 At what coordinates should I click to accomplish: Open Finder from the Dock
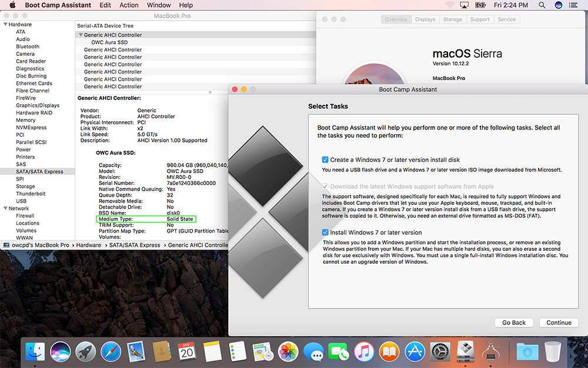(x=35, y=352)
